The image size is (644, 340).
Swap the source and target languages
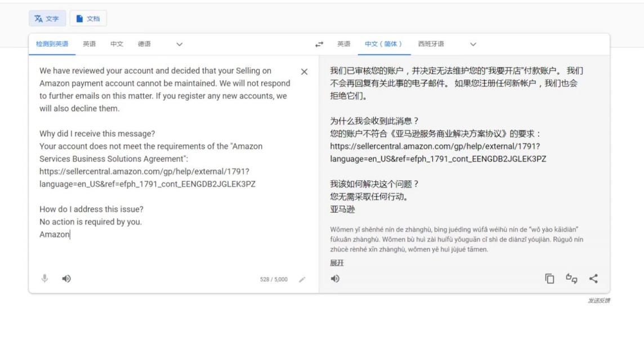click(319, 43)
